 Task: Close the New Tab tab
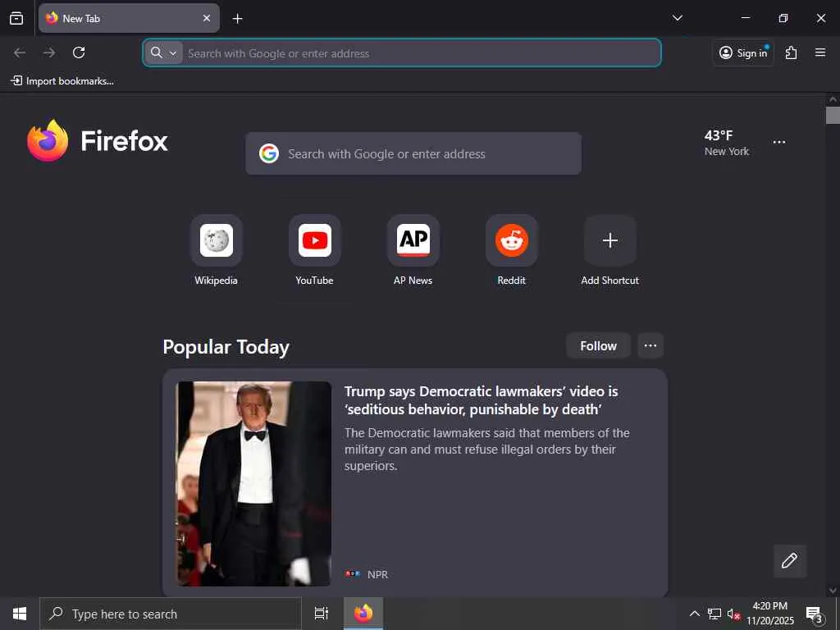(x=207, y=18)
